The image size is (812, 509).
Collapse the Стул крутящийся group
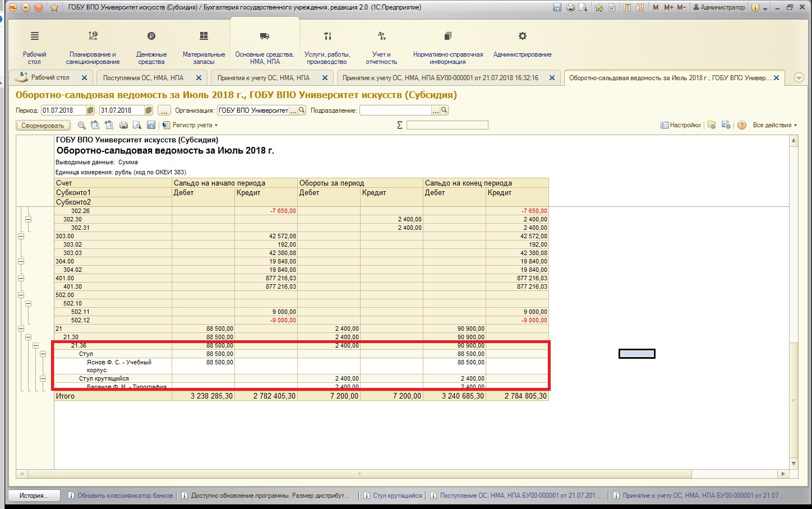pos(43,379)
